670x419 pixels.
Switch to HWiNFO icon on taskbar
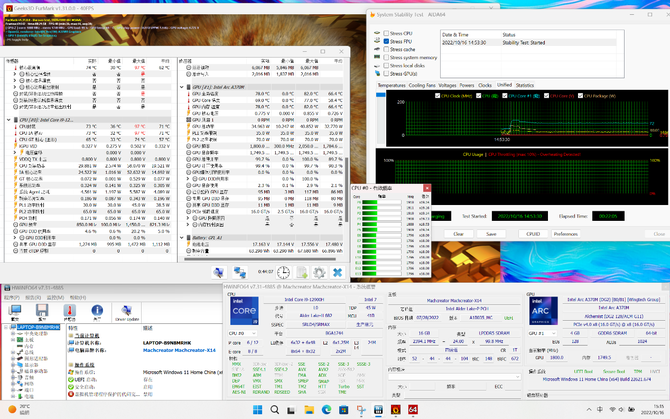coord(378,410)
